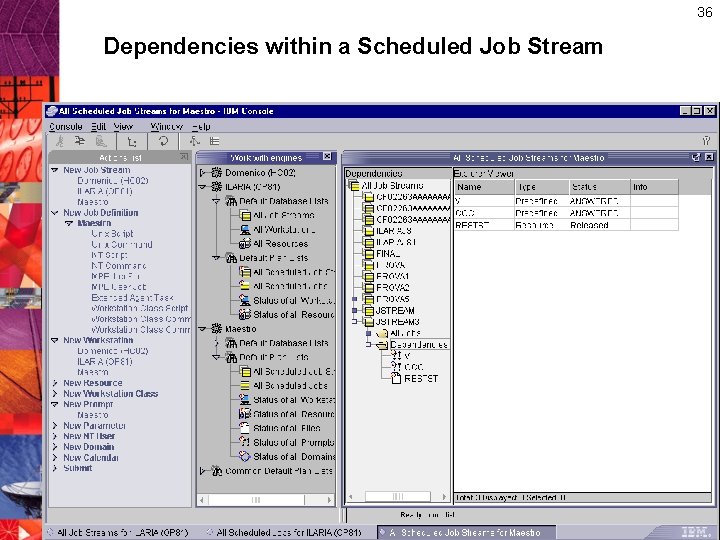Expand the Domenico engine node
Viewport: 720px width, 540px height.
[202, 173]
